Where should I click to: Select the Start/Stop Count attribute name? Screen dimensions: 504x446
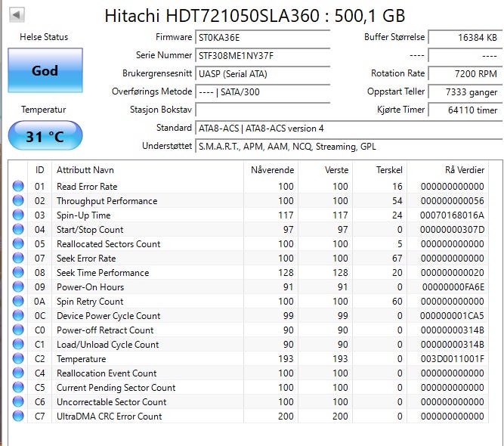click(90, 230)
